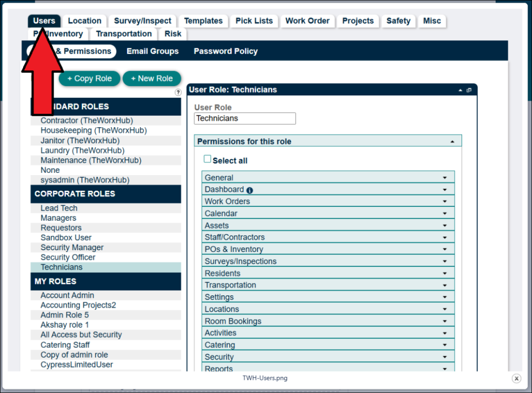
Task: Go to the Email Groups subtab
Action: [152, 51]
